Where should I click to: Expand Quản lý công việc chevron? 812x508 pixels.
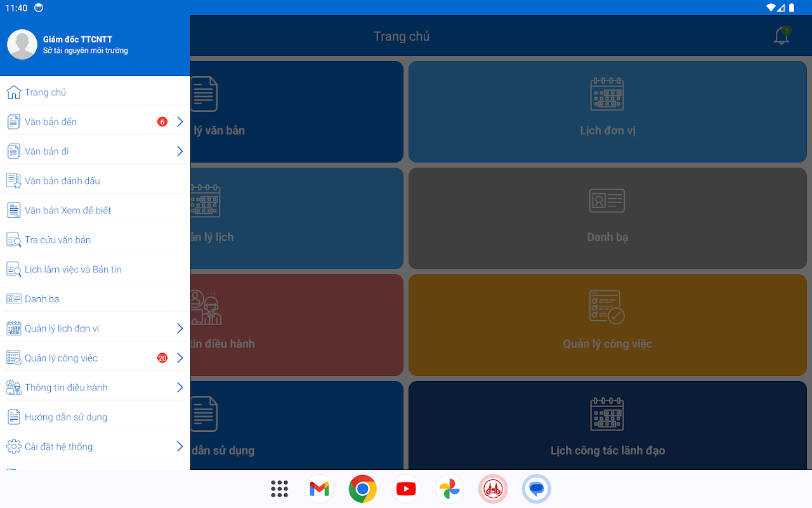tap(180, 358)
